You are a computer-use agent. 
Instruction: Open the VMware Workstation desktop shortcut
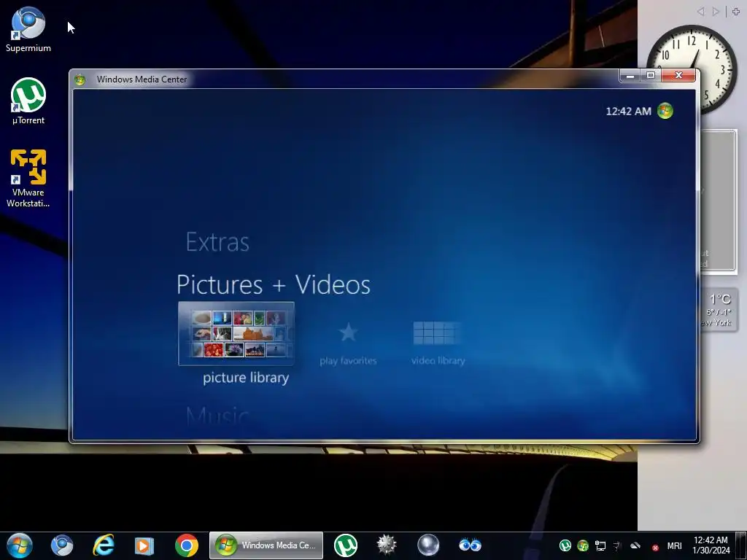click(x=28, y=179)
